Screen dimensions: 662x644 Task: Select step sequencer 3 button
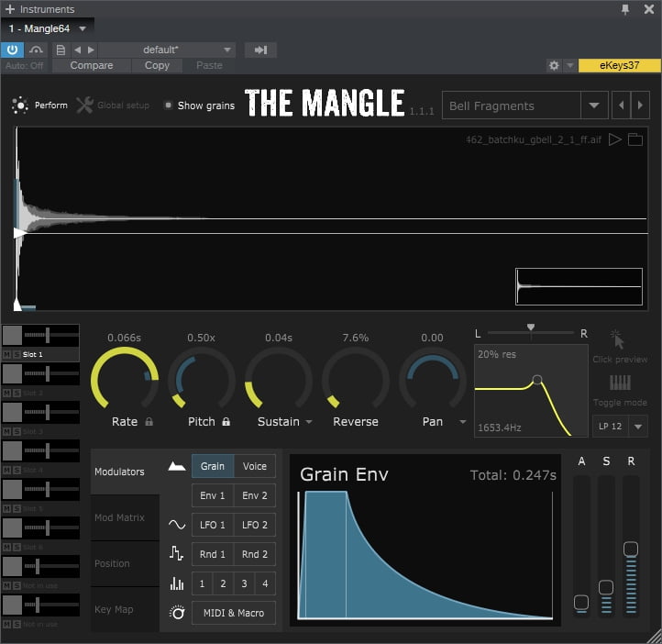coord(244,583)
